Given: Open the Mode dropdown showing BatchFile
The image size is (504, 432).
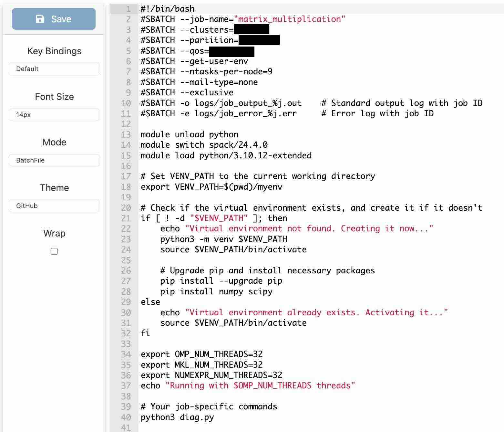Looking at the screenshot, I should [54, 160].
